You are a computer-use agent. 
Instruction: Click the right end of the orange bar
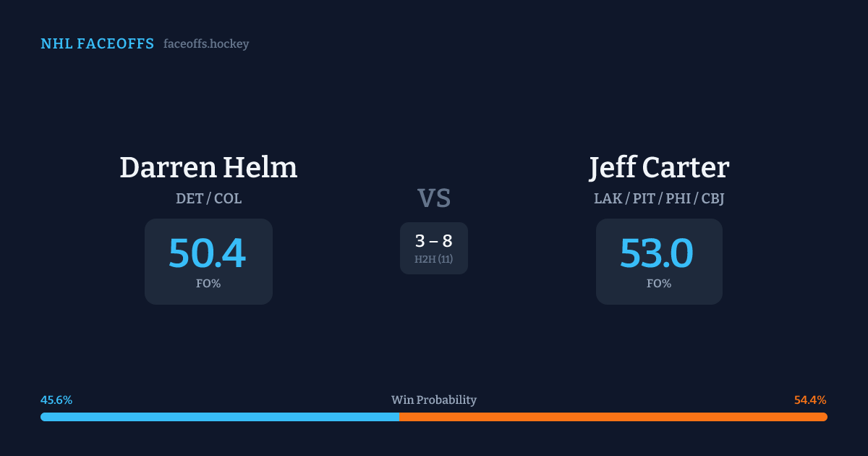click(x=825, y=417)
